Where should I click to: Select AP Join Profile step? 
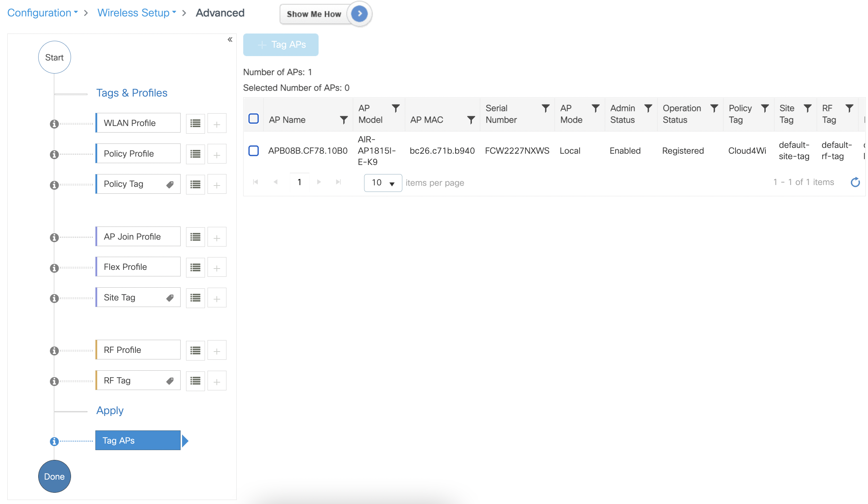coord(138,237)
